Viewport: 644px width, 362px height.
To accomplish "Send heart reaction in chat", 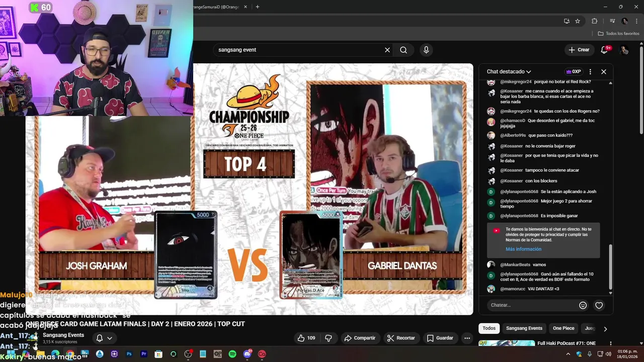I will click(599, 305).
